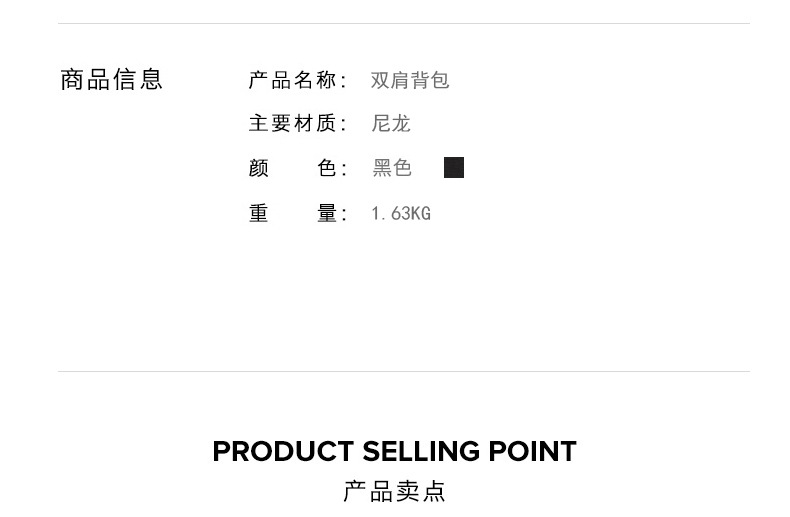Click the colon after 产品名称
Viewport: 790px width, 517px height.
[x=345, y=81]
